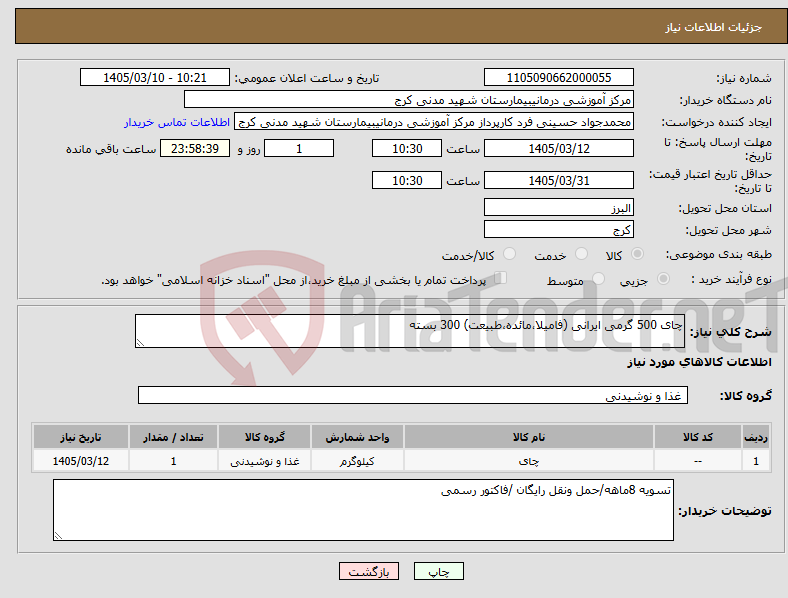This screenshot has width=788, height=598.
Task: Select the خدمت radio button
Action: pos(581,254)
